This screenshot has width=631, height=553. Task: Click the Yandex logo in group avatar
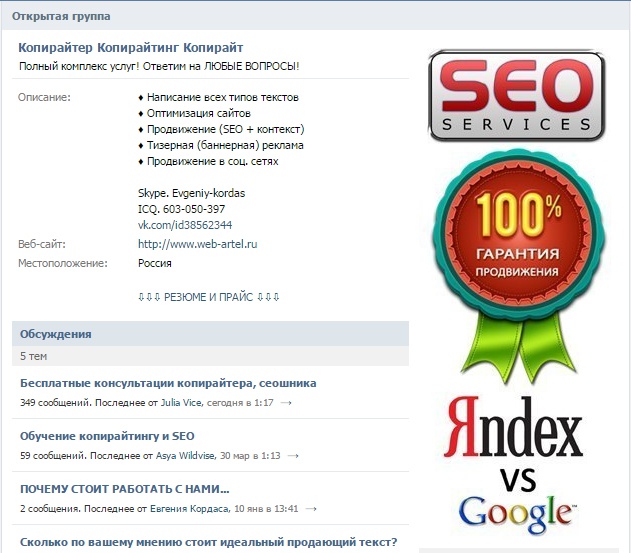click(513, 427)
